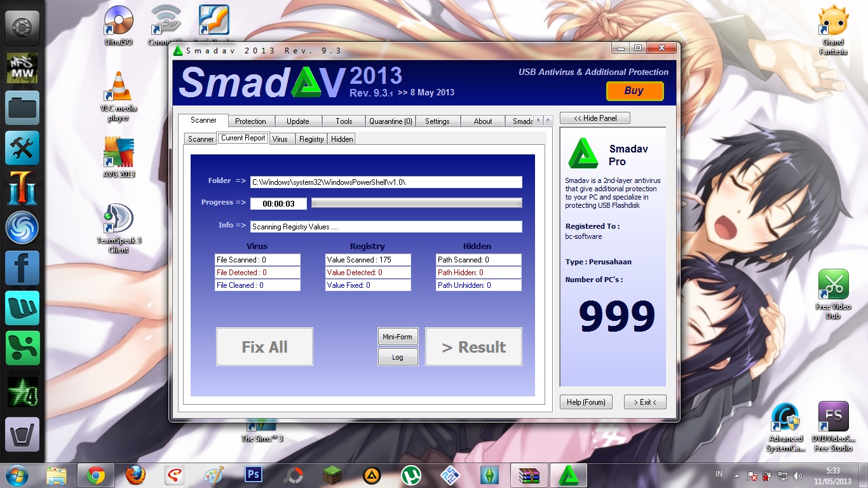Click Smadav taskbar button
This screenshot has height=488, width=868.
[x=568, y=475]
